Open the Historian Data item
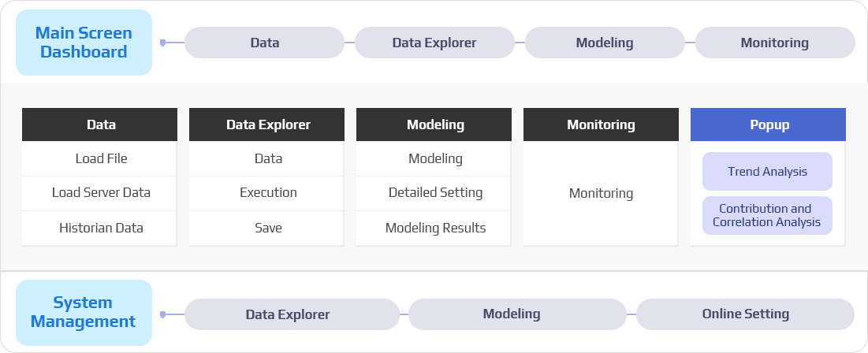The height and width of the screenshot is (353, 868). (102, 228)
